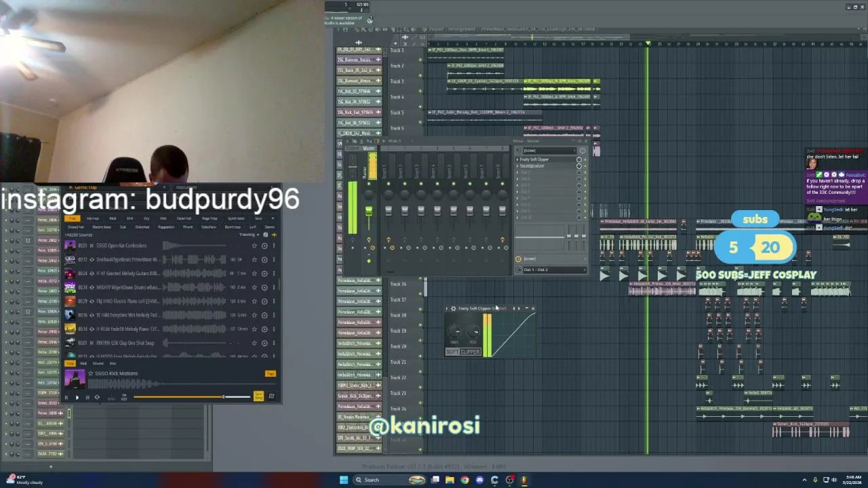Open the taskbar volume icon
This screenshot has width=868, height=488.
(x=835, y=480)
